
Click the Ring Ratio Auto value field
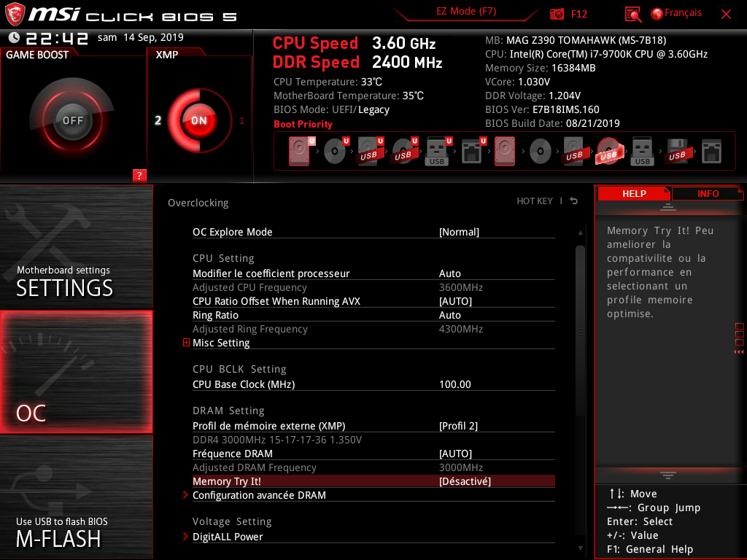[449, 315]
